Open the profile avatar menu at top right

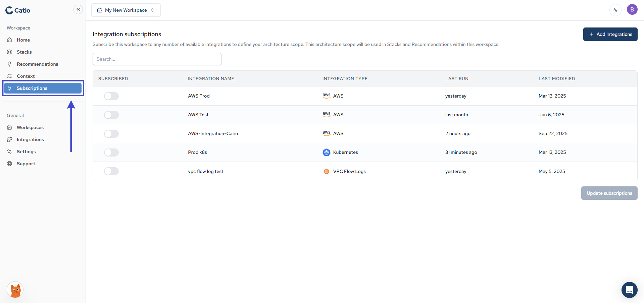pos(632,9)
